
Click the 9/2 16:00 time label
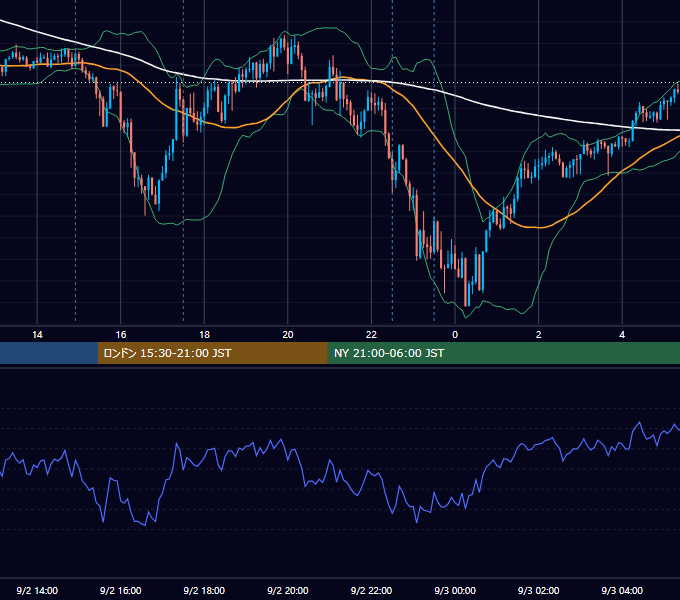coord(121,590)
